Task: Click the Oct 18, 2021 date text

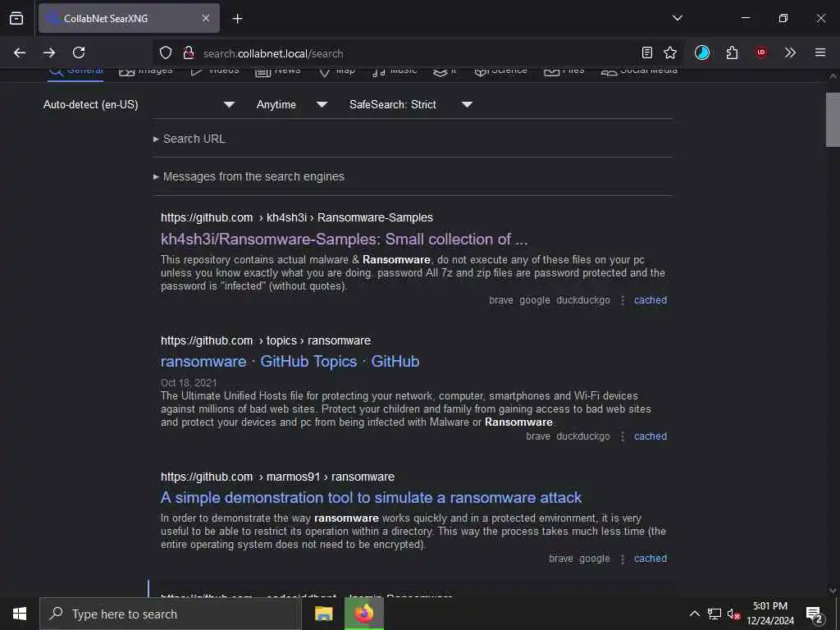Action: 189,382
